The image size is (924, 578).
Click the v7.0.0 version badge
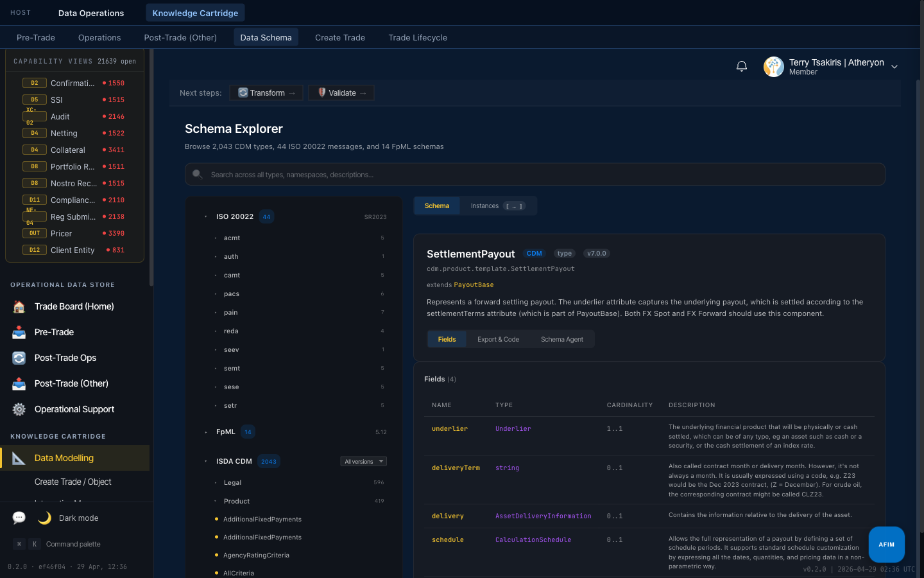[x=597, y=254]
